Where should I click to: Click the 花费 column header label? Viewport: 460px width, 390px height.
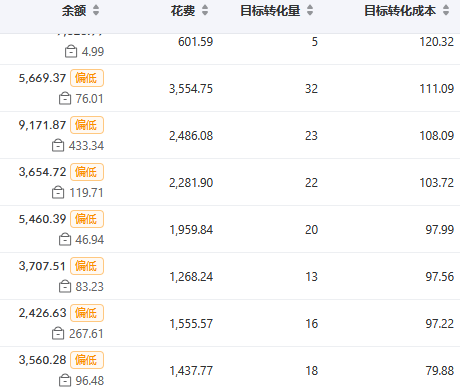pos(183,11)
